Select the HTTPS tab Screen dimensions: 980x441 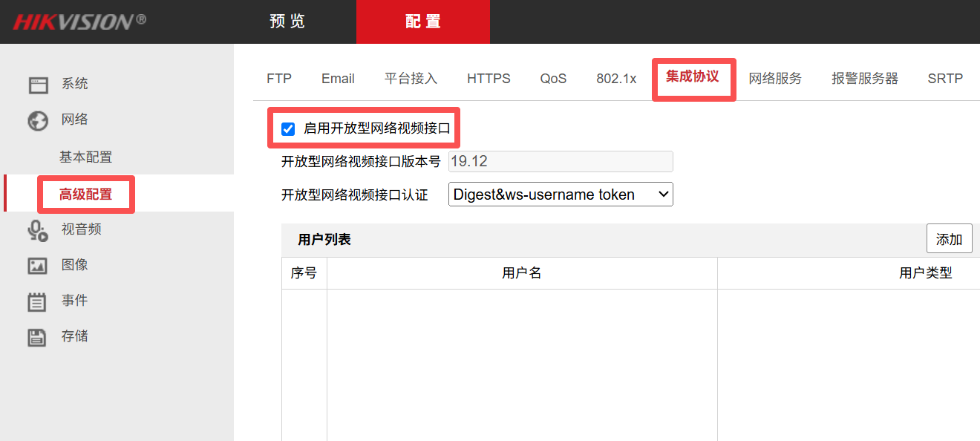(x=489, y=79)
